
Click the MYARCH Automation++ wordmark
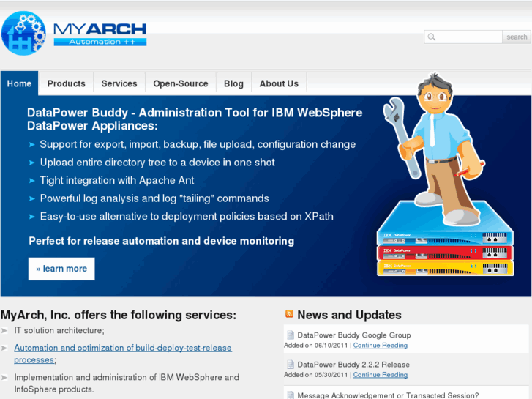pyautogui.click(x=100, y=34)
